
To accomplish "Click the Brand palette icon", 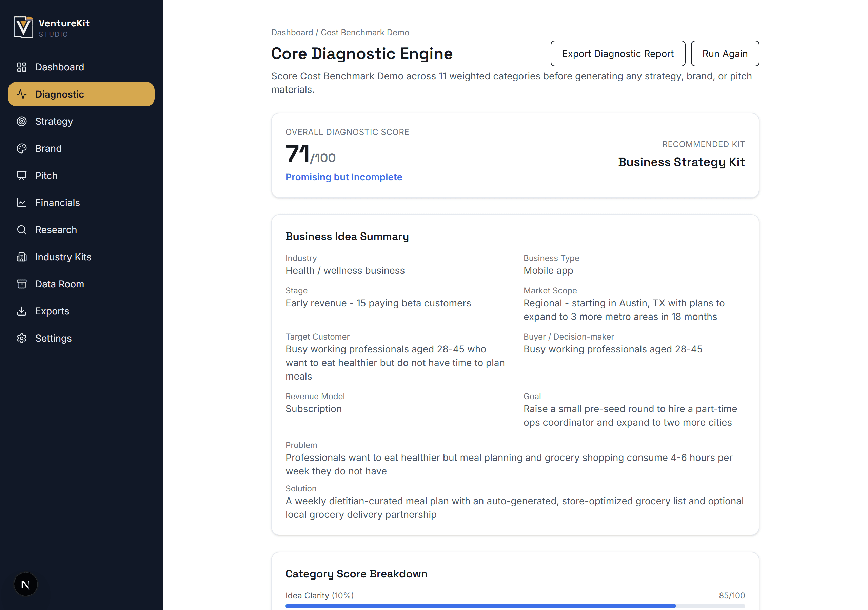I will click(22, 148).
